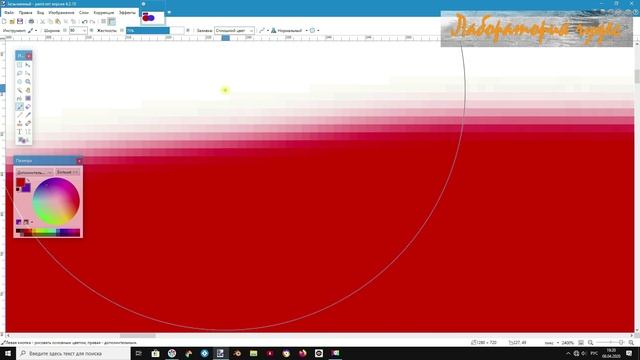
Task: Pick a color on the color wheel
Action: (56, 202)
